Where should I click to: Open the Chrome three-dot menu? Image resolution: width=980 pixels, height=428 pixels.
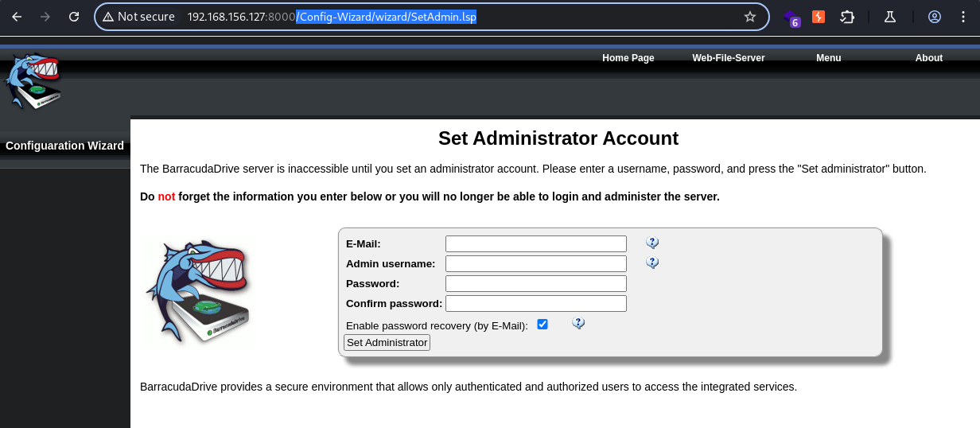click(963, 17)
